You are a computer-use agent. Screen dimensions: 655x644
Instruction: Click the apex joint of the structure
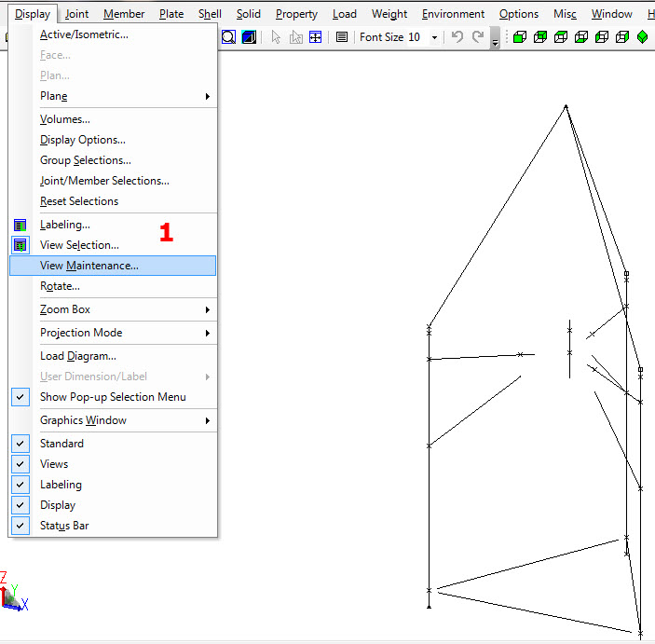(x=566, y=106)
